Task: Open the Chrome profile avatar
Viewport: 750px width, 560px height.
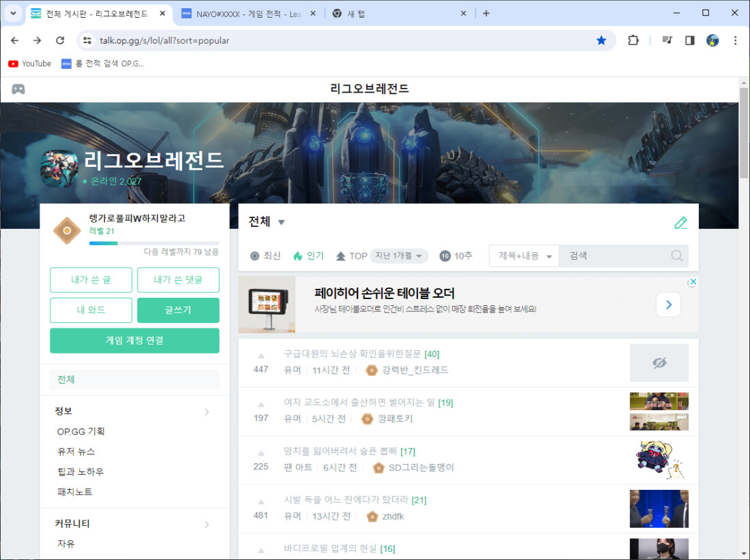Action: pyautogui.click(x=712, y=41)
